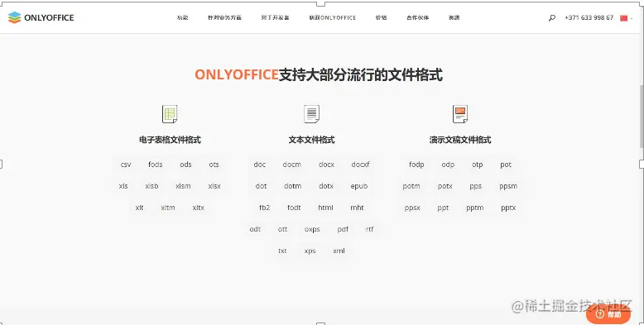The image size is (644, 325).
Task: Click the ots format tag
Action: pyautogui.click(x=214, y=165)
